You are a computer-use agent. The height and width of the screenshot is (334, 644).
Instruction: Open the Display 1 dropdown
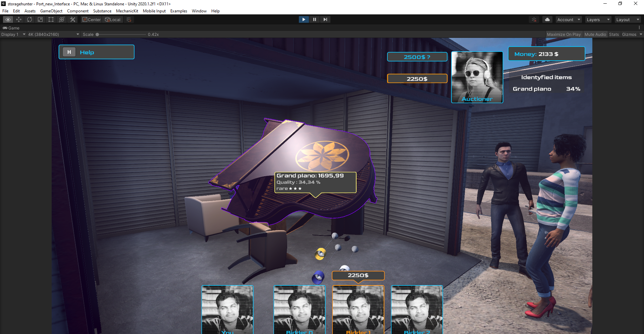(x=13, y=34)
